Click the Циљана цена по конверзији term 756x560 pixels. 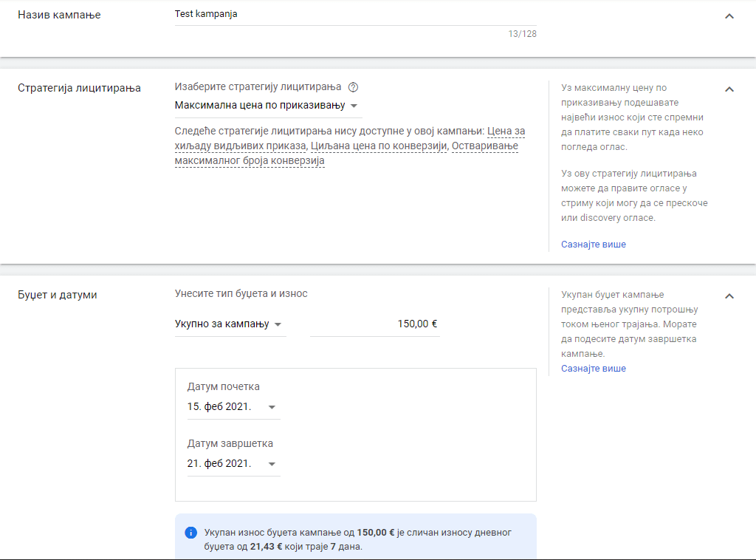point(379,146)
